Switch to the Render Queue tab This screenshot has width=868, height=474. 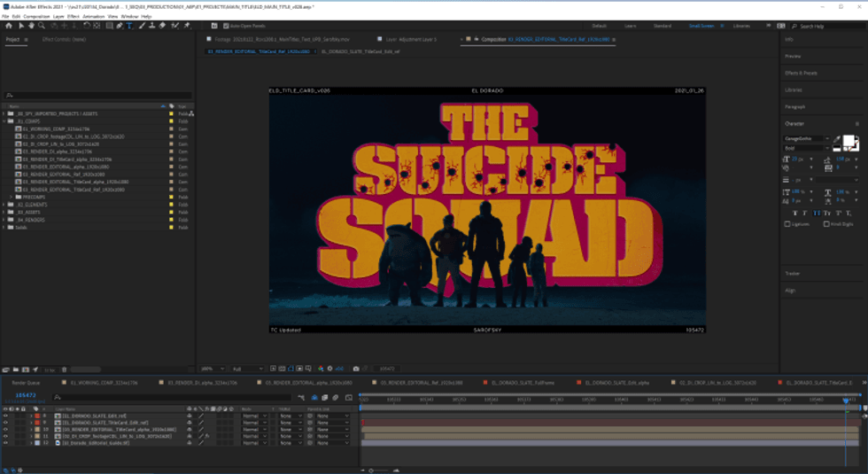(x=26, y=383)
